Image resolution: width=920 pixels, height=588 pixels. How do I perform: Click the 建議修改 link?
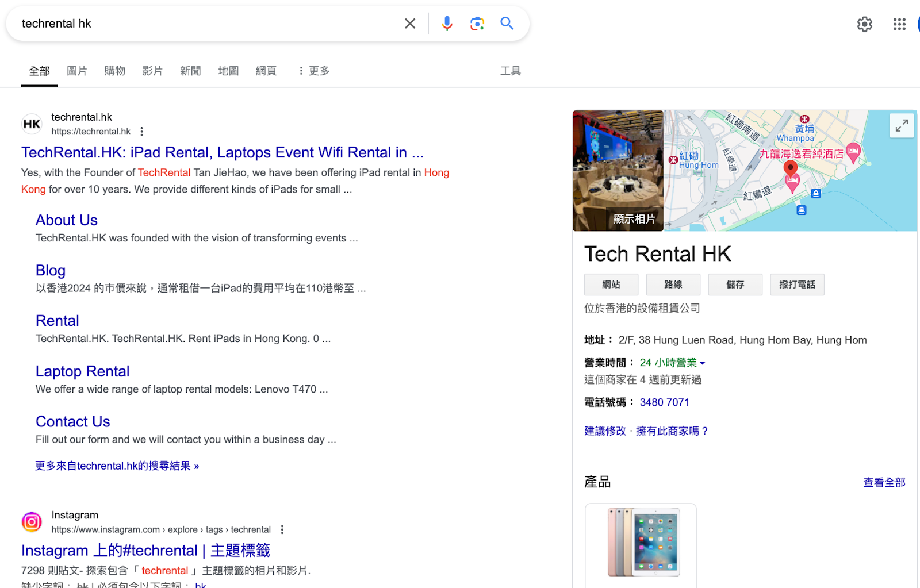point(605,431)
